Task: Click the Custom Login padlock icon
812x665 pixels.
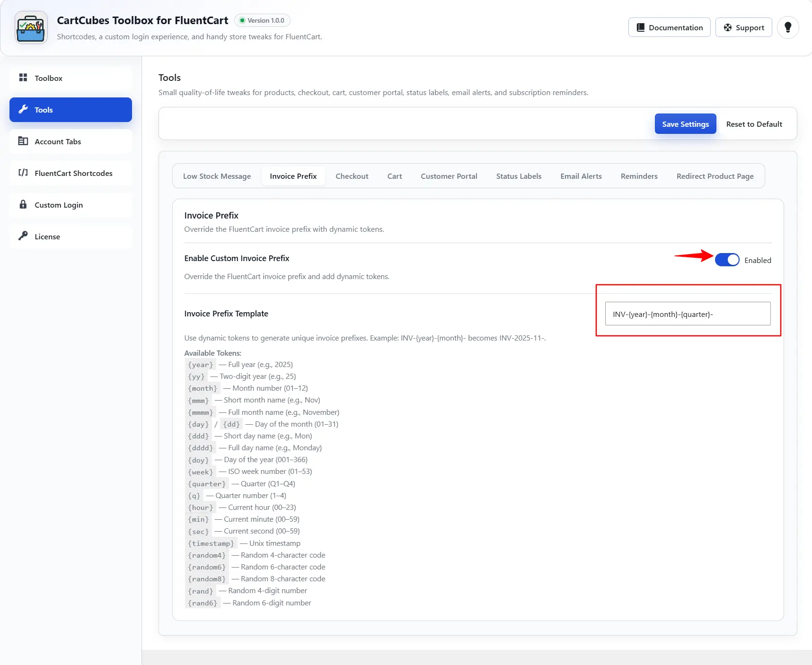Action: click(x=23, y=204)
